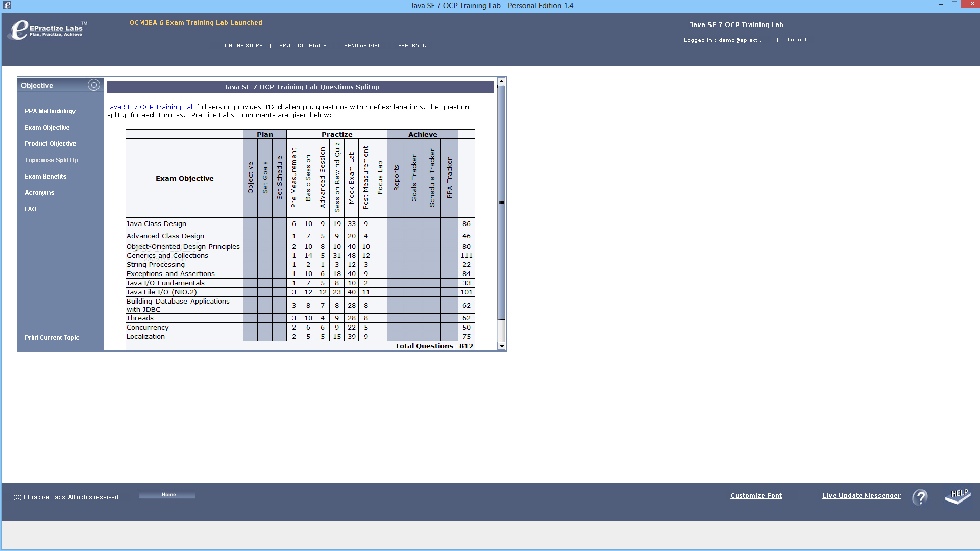This screenshot has width=980, height=551.
Task: Open Exam Benefits in the sidebar
Action: point(45,177)
